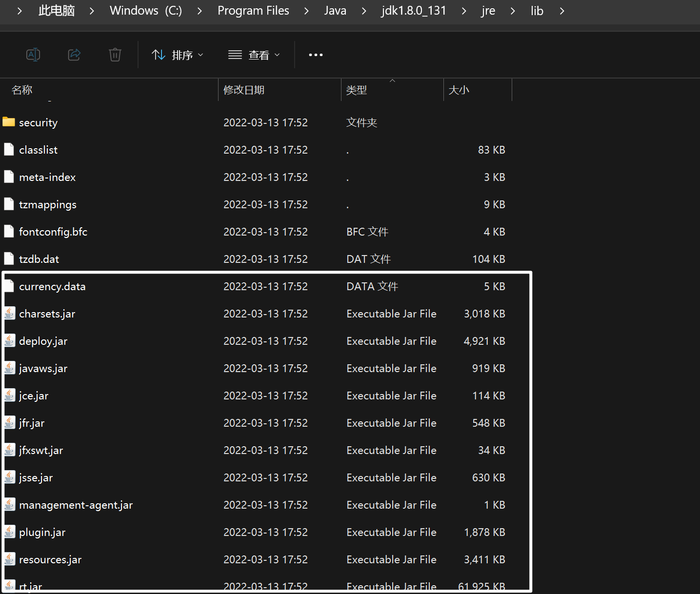Click the resources.jar Java icon

tap(10, 559)
